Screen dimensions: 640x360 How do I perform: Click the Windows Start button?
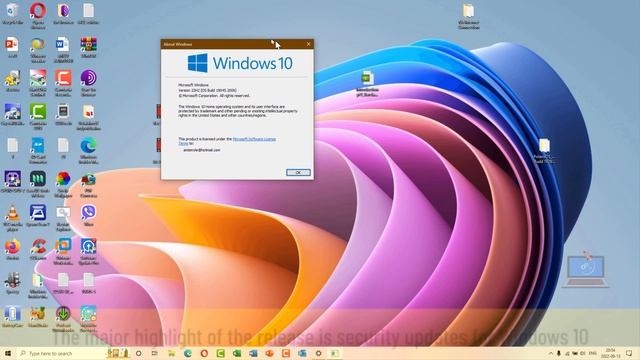pos(8,353)
